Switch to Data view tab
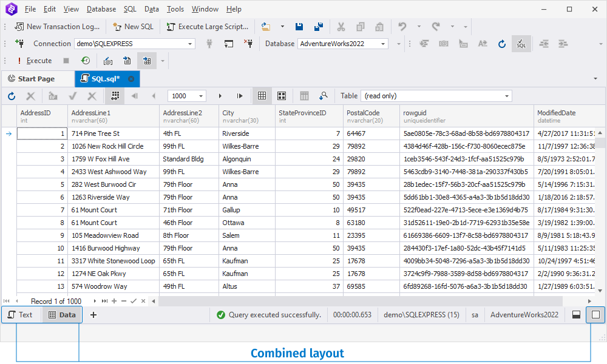This screenshot has height=364, width=607. (x=62, y=315)
